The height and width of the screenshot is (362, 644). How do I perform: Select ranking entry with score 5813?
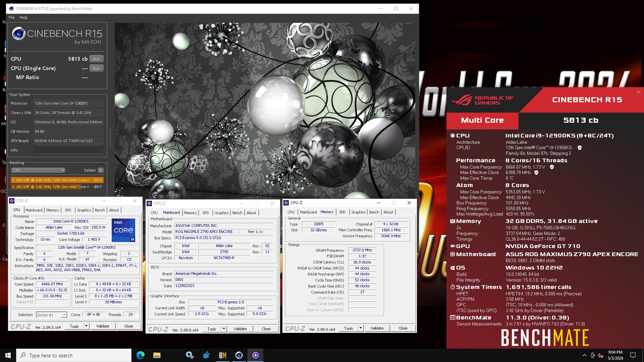[57, 180]
